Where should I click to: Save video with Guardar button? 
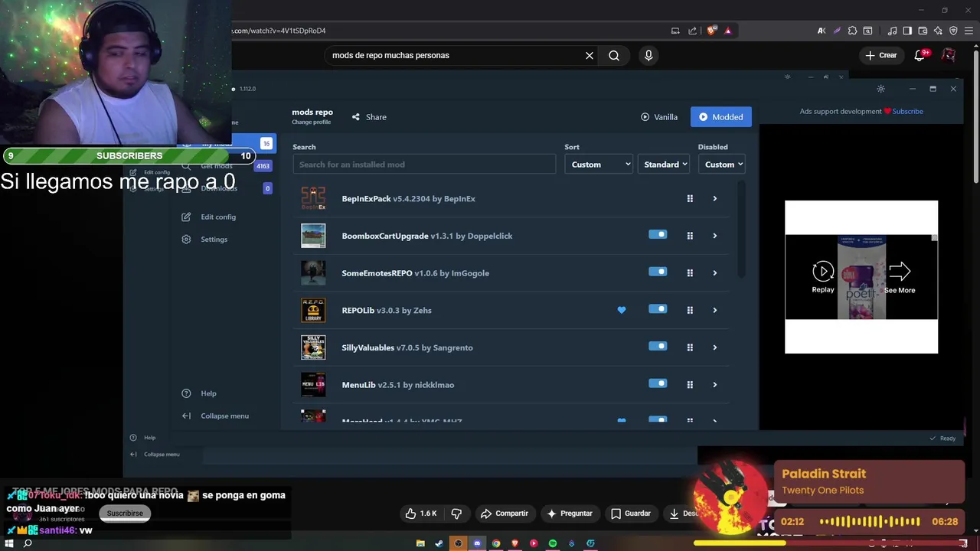[630, 514]
